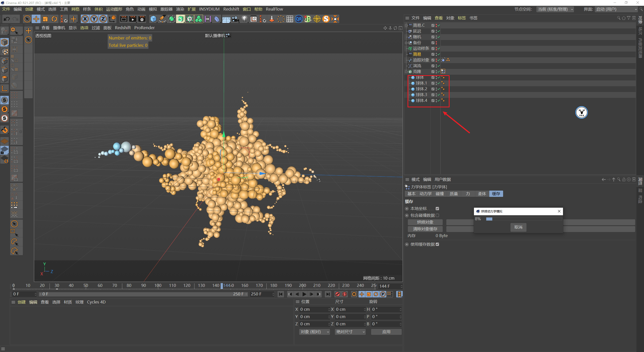Image resolution: width=644 pixels, height=352 pixels.
Task: Open the 界面 layout dropdown 启动(用户)
Action: tap(616, 9)
